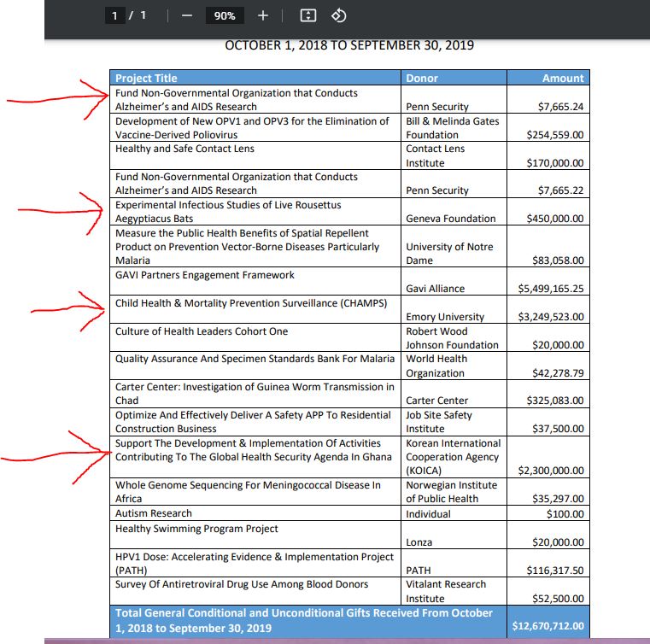Click the amount $5,499,165.25
The height and width of the screenshot is (644, 650).
(551, 289)
